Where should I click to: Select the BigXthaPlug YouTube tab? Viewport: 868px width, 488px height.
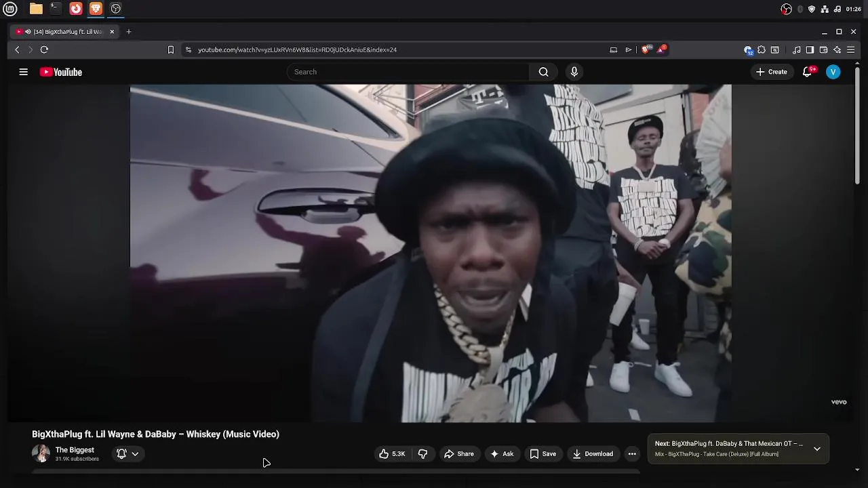click(x=66, y=31)
